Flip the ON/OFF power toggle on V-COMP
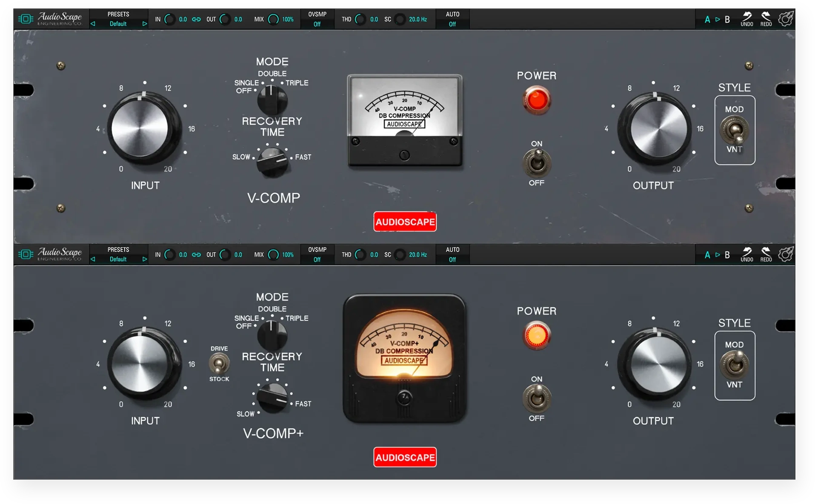 [537, 163]
